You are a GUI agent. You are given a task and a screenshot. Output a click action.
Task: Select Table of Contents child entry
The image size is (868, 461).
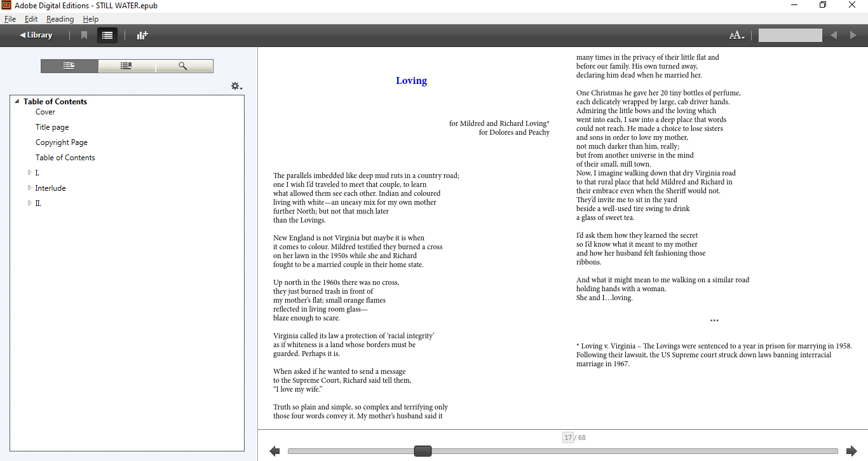(65, 158)
